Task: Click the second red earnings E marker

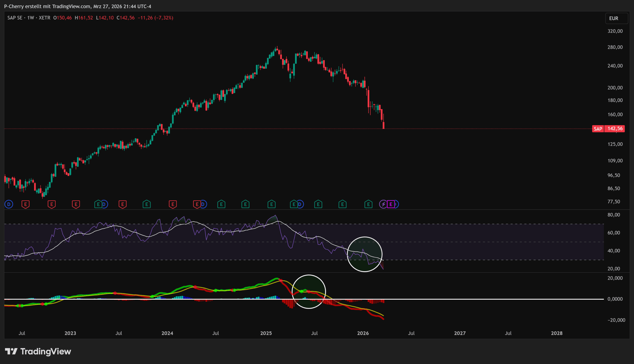Action: [52, 204]
